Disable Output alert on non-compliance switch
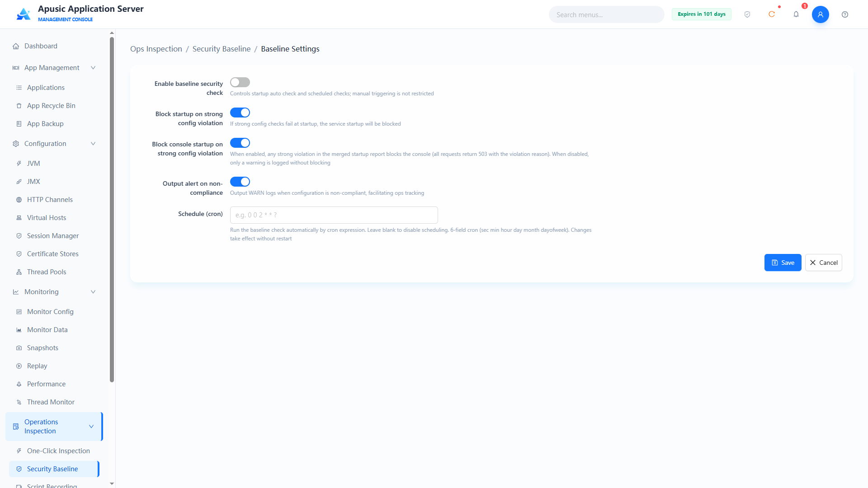868x488 pixels. click(x=240, y=182)
